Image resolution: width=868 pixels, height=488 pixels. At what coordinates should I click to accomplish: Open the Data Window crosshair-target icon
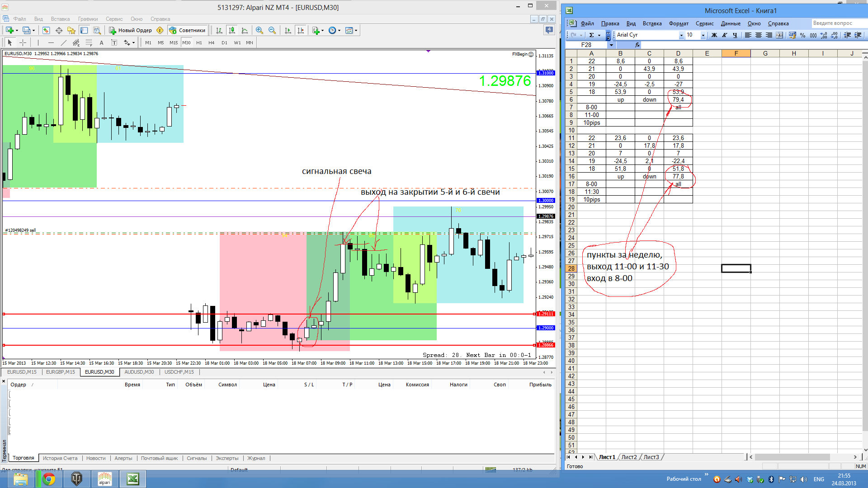coord(59,30)
